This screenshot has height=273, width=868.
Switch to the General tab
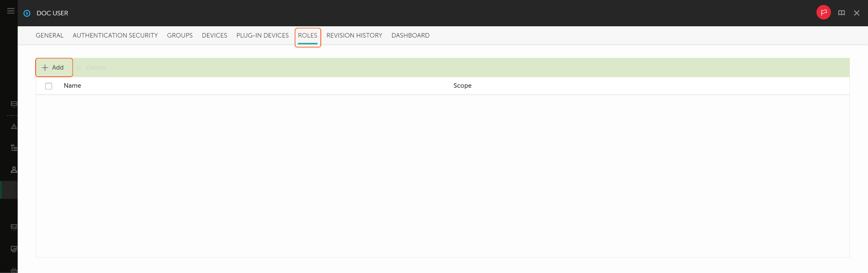point(50,36)
